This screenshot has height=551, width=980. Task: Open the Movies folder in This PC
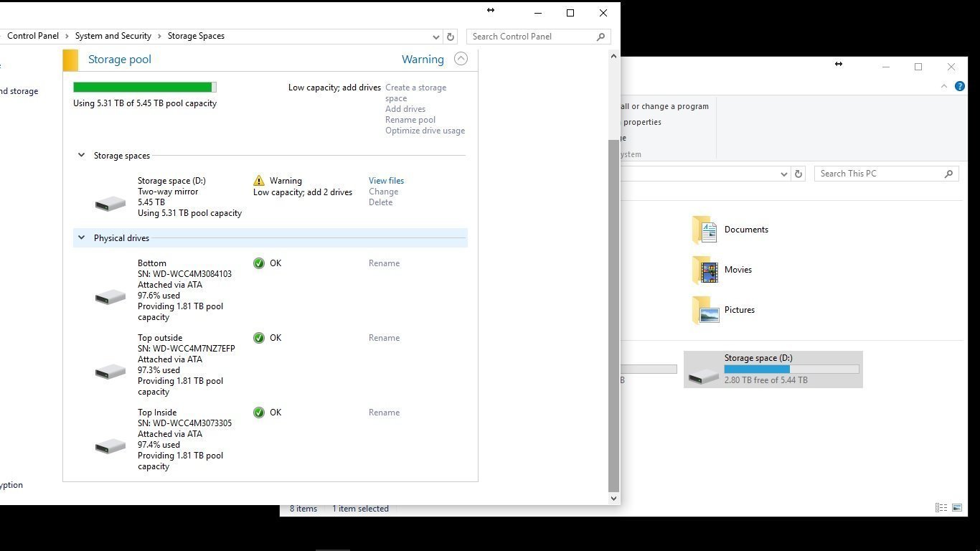tap(722, 270)
